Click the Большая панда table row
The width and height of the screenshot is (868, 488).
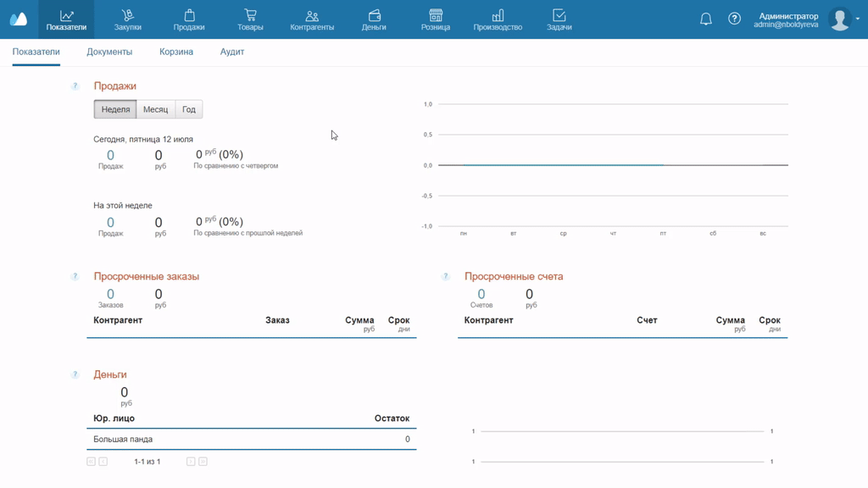coord(251,439)
